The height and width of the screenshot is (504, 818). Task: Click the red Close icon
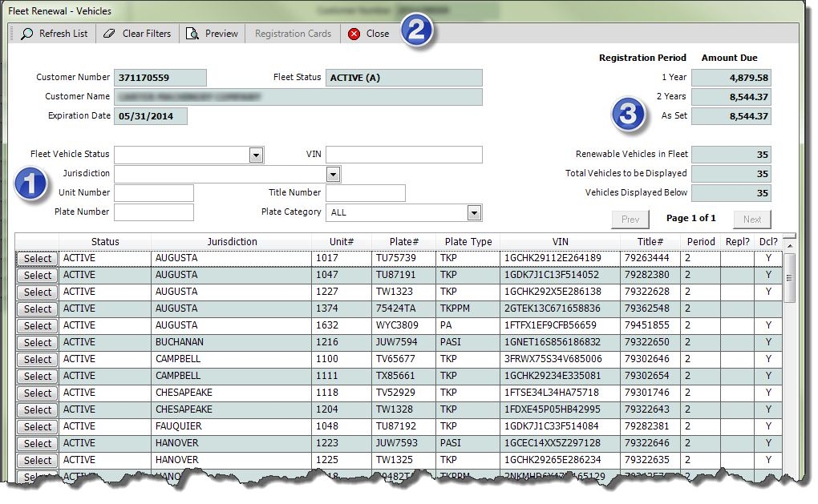point(354,34)
